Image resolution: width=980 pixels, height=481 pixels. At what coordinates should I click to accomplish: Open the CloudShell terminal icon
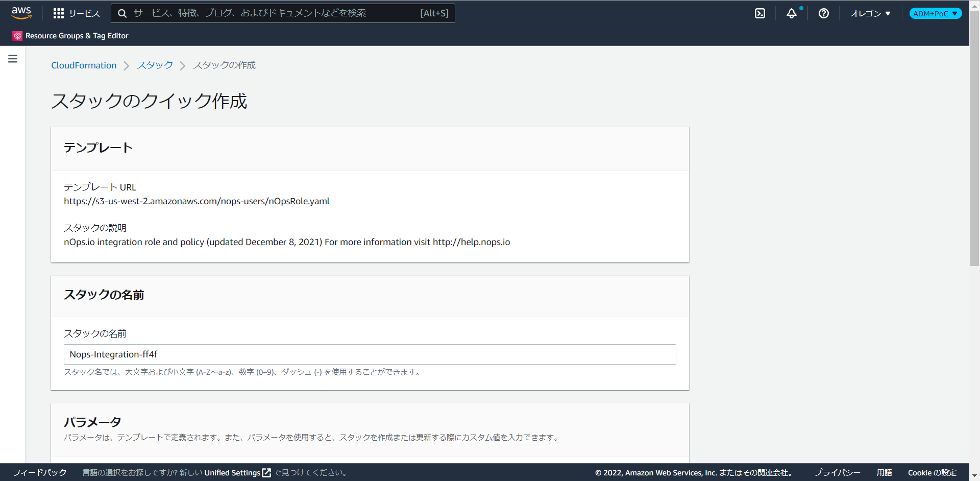point(760,13)
